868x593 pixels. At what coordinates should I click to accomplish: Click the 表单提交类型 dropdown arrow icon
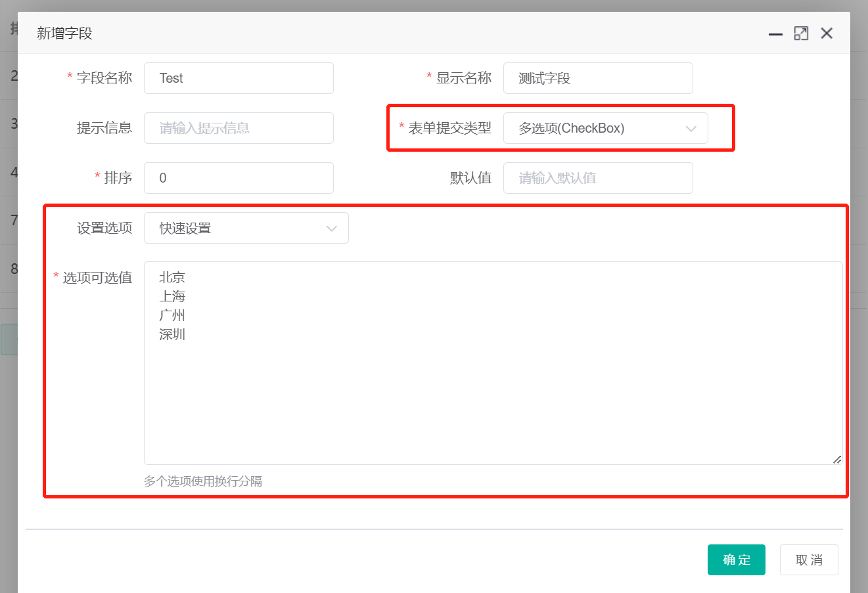(x=691, y=128)
